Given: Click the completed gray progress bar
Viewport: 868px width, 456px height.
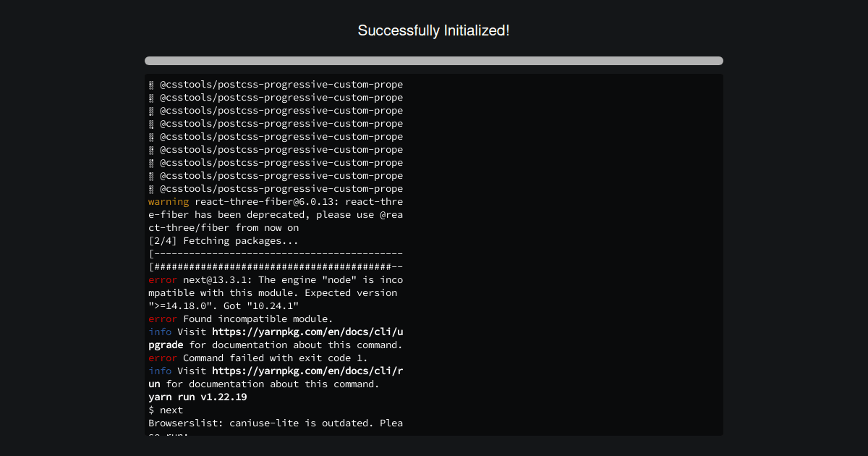Looking at the screenshot, I should pyautogui.click(x=433, y=61).
